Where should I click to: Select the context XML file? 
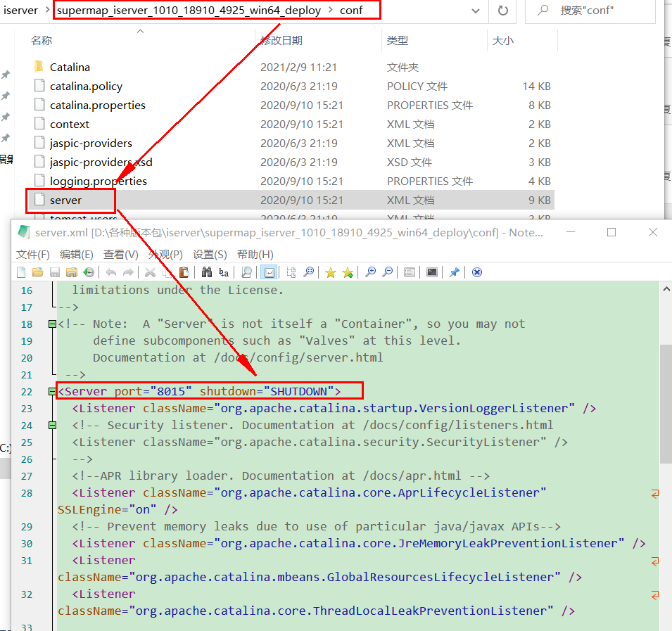coord(70,125)
